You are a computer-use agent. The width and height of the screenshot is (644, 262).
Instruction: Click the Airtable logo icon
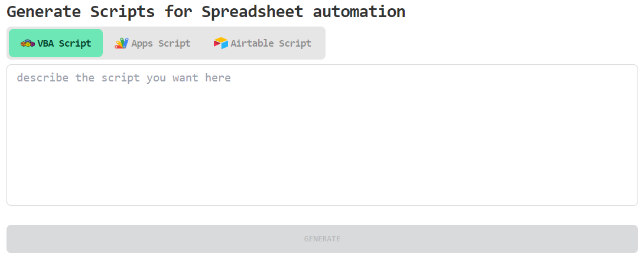[x=221, y=43]
